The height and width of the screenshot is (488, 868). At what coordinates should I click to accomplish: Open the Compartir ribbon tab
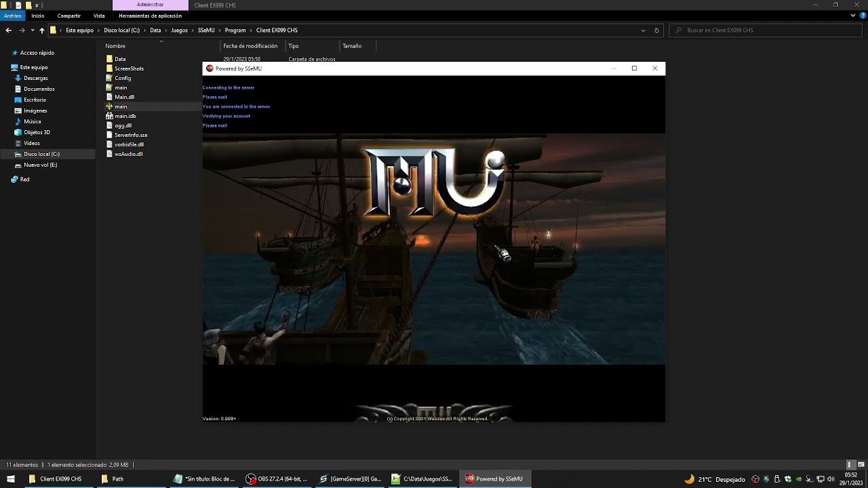pos(69,16)
